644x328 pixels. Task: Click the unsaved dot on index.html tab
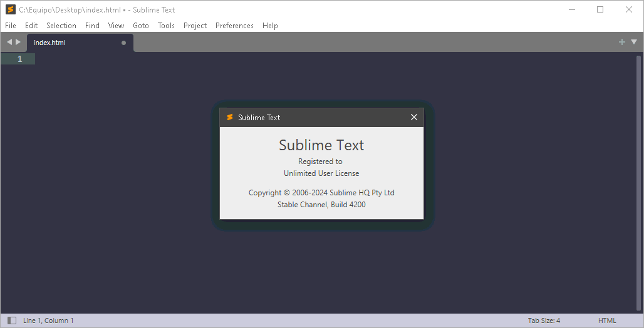pos(123,43)
